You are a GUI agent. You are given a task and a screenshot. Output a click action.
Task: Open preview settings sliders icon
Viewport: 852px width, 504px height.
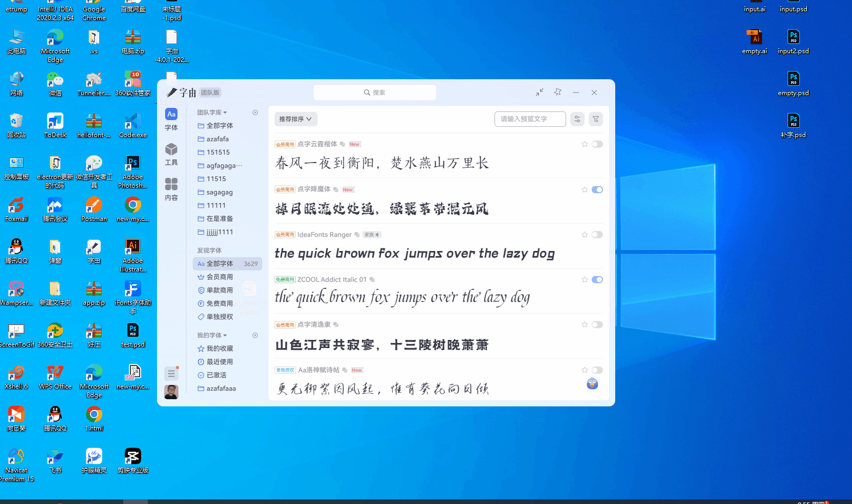click(x=577, y=119)
